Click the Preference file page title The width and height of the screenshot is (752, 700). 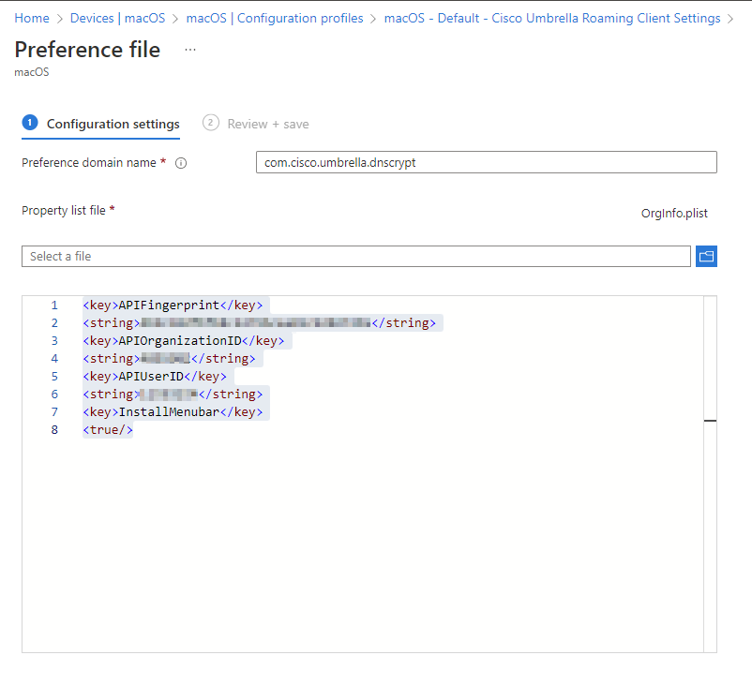pyautogui.click(x=87, y=50)
